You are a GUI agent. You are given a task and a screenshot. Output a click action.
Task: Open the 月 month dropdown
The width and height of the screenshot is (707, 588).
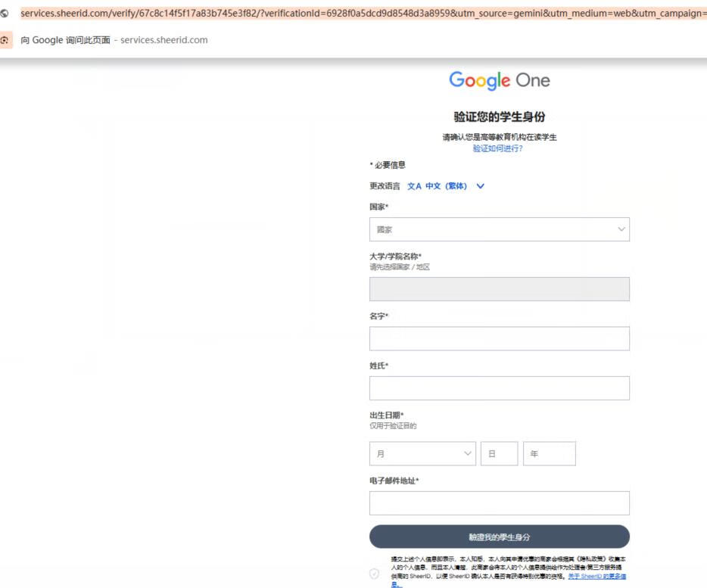click(422, 454)
